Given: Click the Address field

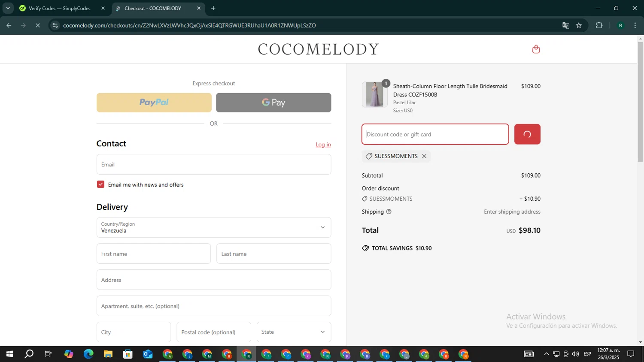Looking at the screenshot, I should pos(214,280).
